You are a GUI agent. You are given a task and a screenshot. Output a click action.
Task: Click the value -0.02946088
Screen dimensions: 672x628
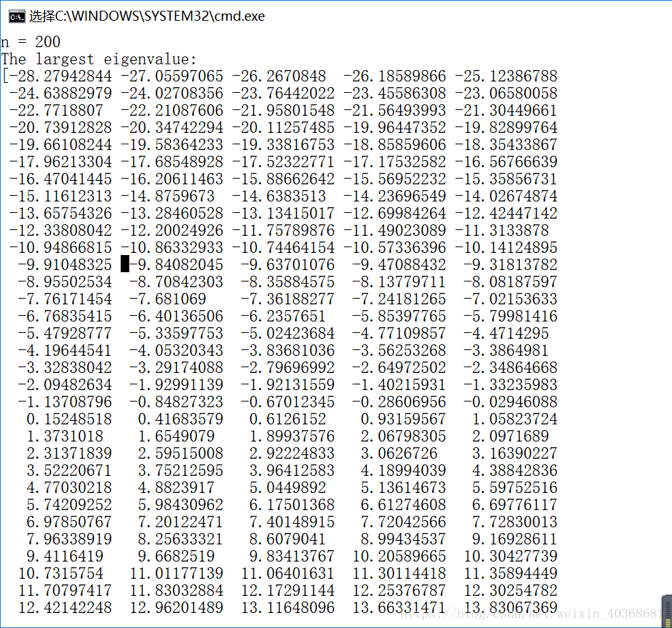point(511,402)
